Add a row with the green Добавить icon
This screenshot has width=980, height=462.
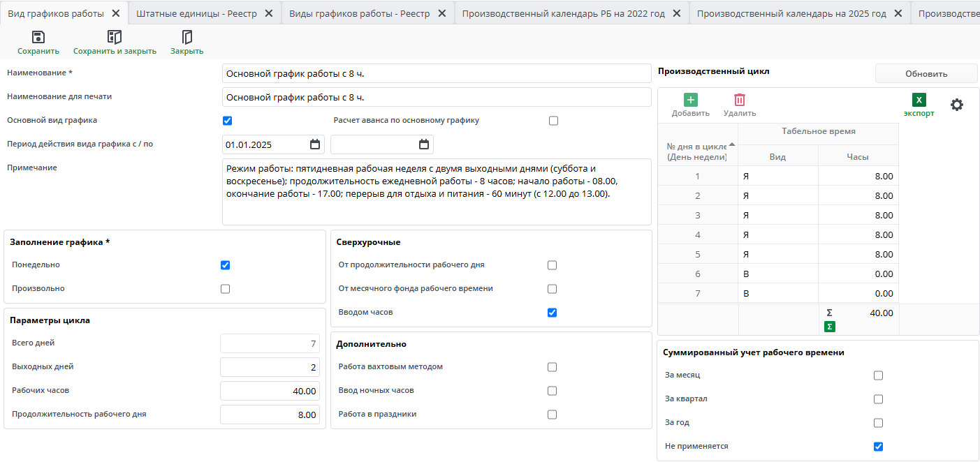coord(691,100)
